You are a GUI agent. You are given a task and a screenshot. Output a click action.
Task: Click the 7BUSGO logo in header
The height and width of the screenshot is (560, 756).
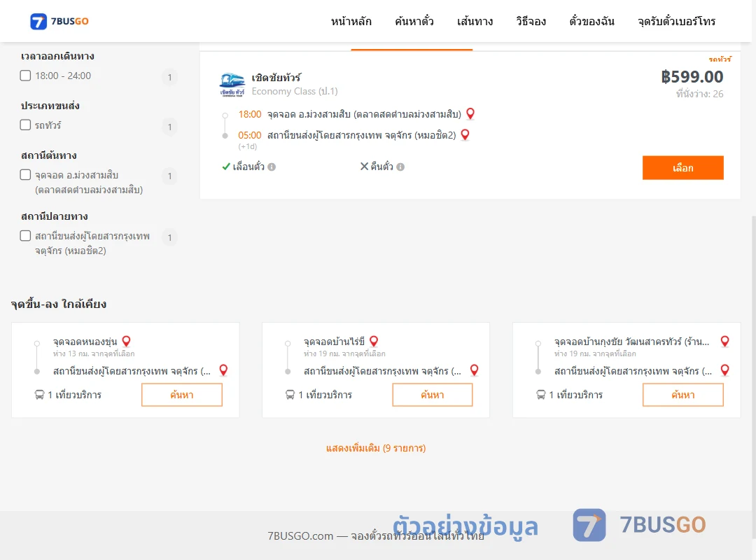59,21
